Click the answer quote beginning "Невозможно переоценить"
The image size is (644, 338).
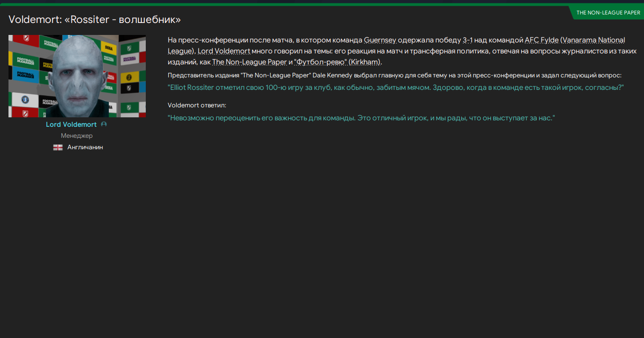tap(361, 118)
